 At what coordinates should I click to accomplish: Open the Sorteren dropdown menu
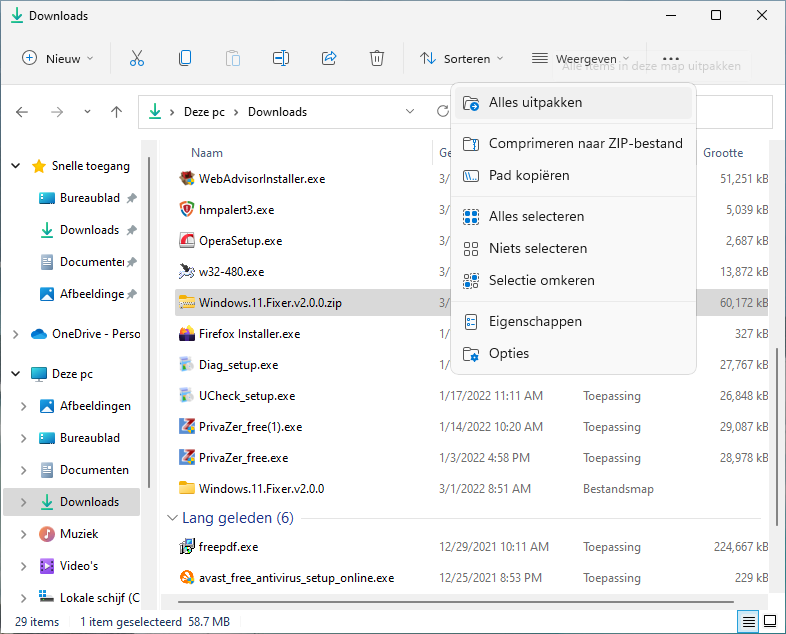pos(462,58)
